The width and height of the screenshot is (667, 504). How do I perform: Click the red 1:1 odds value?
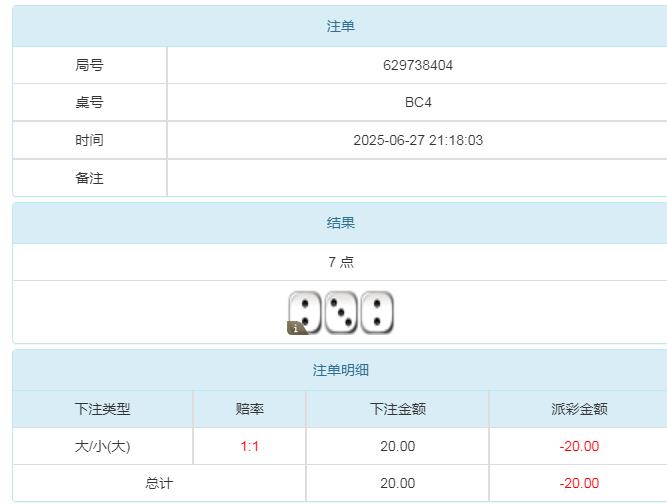pos(249,446)
